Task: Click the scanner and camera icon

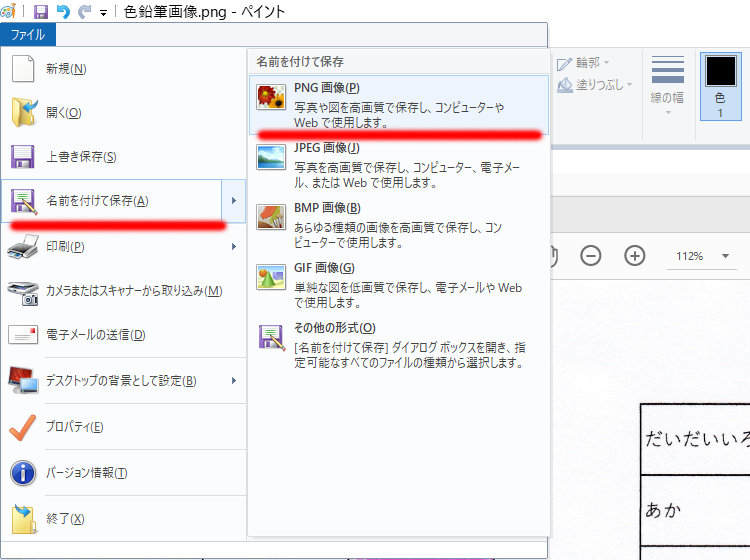Action: coord(23,293)
